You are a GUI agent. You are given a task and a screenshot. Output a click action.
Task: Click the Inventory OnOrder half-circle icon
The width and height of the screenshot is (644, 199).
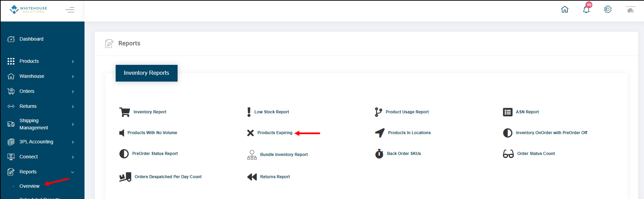pos(508,133)
